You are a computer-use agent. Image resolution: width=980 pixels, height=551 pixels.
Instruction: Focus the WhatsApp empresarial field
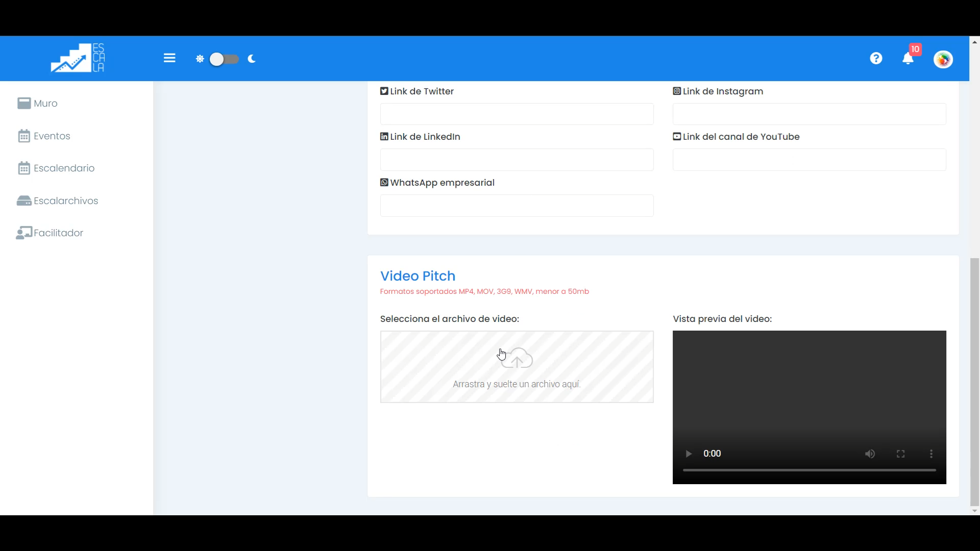[517, 206]
